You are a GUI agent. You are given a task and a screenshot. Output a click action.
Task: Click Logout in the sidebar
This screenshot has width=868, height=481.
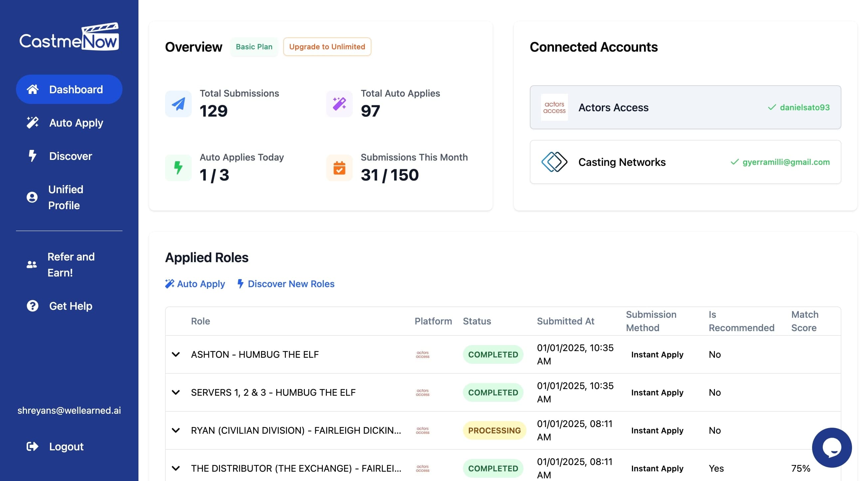pyautogui.click(x=69, y=446)
